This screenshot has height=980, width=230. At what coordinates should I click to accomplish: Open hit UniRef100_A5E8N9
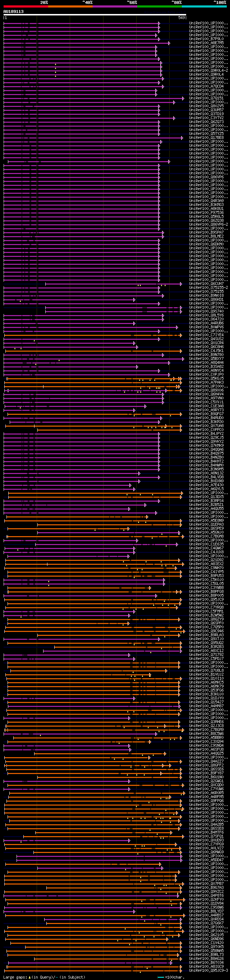pos(206,520)
